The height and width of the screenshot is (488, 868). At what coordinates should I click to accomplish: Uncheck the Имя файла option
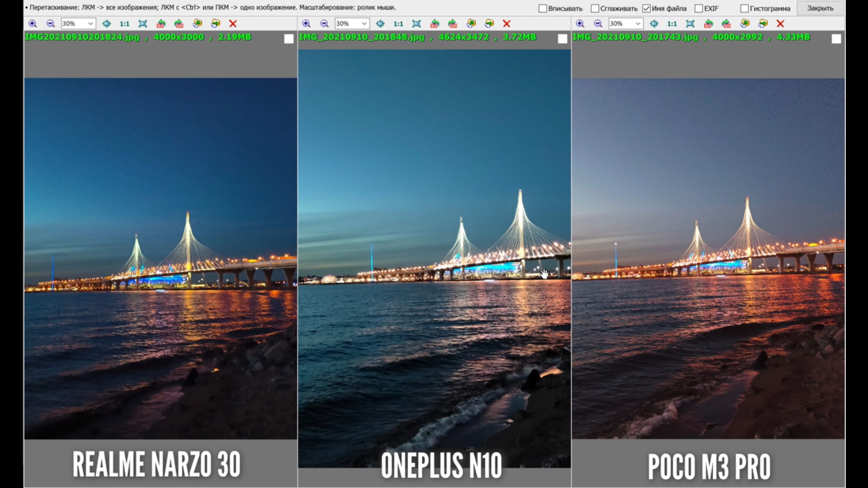point(646,8)
